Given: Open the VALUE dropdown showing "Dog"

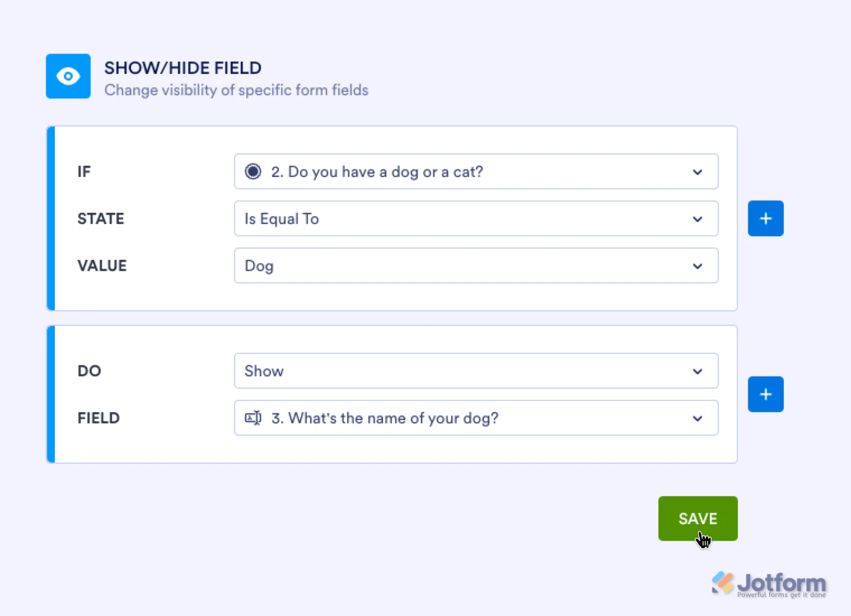Looking at the screenshot, I should tap(476, 265).
